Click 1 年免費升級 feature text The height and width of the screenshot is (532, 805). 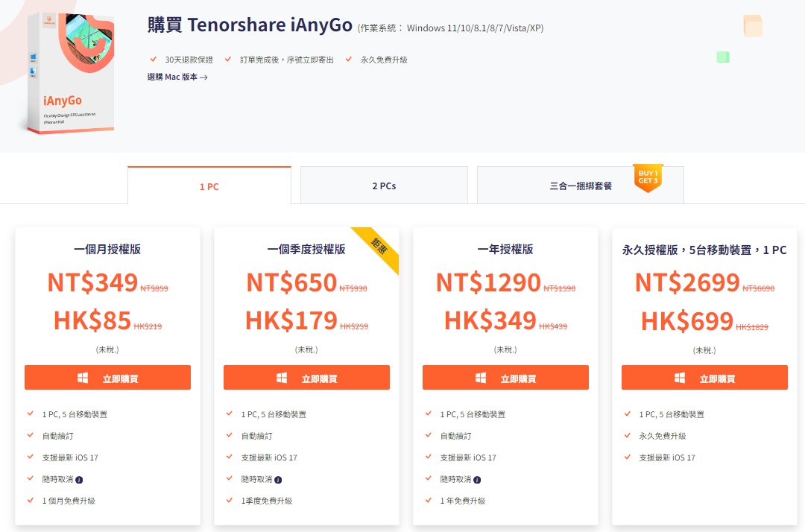click(463, 501)
